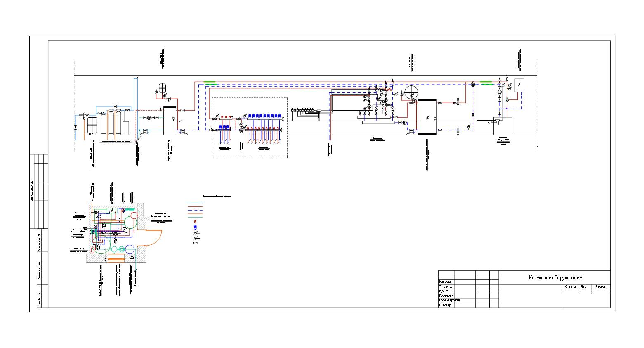Screen dimensions: 644x348
Task: Select the red radiator valve symbol in the legend
Action: (196, 222)
